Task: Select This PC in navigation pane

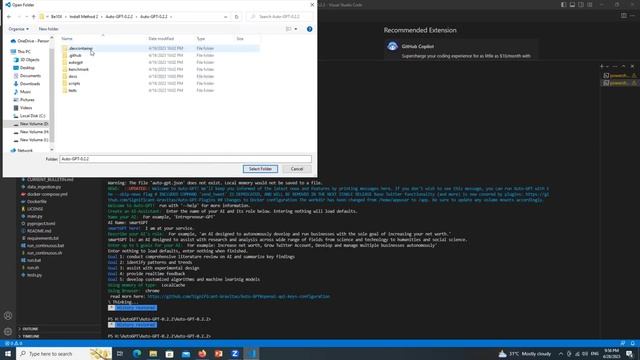Action: click(x=24, y=52)
